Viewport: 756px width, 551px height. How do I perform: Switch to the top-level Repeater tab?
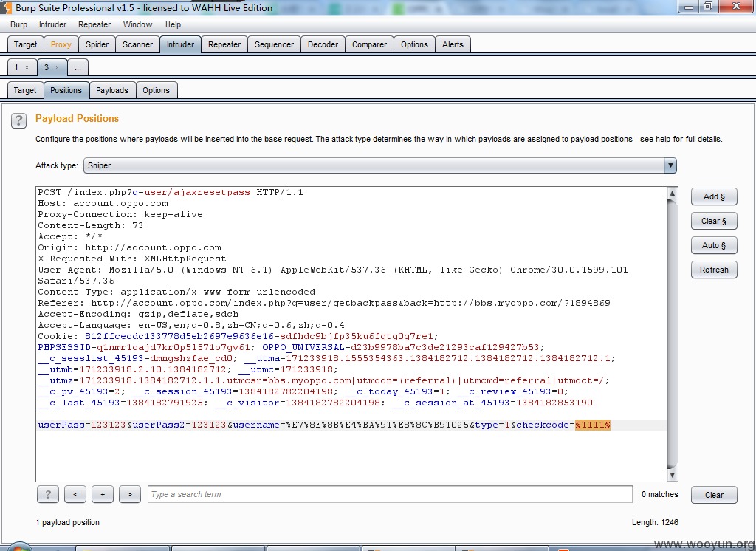pyautogui.click(x=224, y=44)
